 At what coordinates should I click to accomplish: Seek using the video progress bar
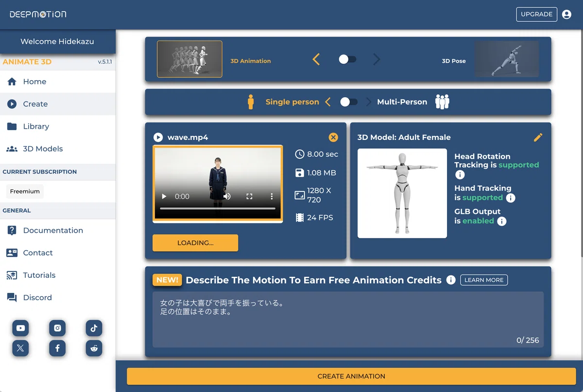(218, 208)
